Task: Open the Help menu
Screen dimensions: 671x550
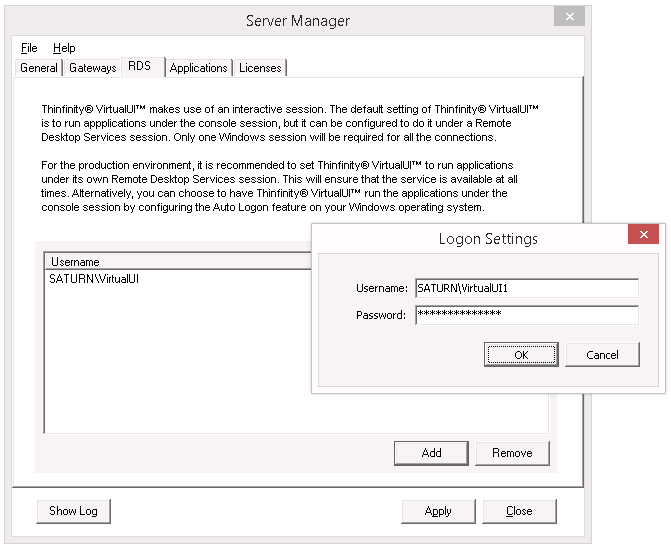Action: [x=64, y=48]
